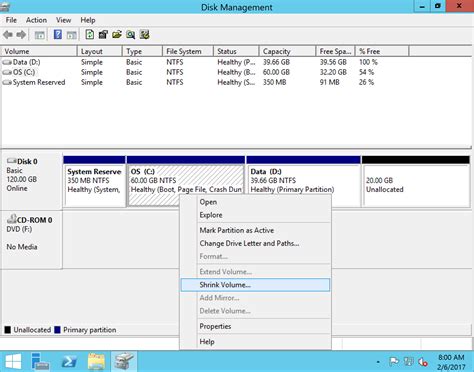The height and width of the screenshot is (372, 474).
Task: Sort by the Type column header
Action: 143,51
